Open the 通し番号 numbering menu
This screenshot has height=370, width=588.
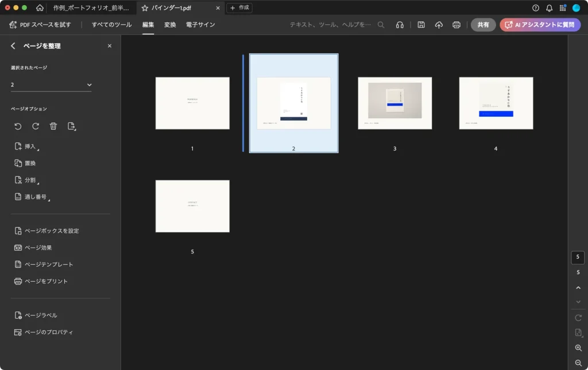point(32,197)
